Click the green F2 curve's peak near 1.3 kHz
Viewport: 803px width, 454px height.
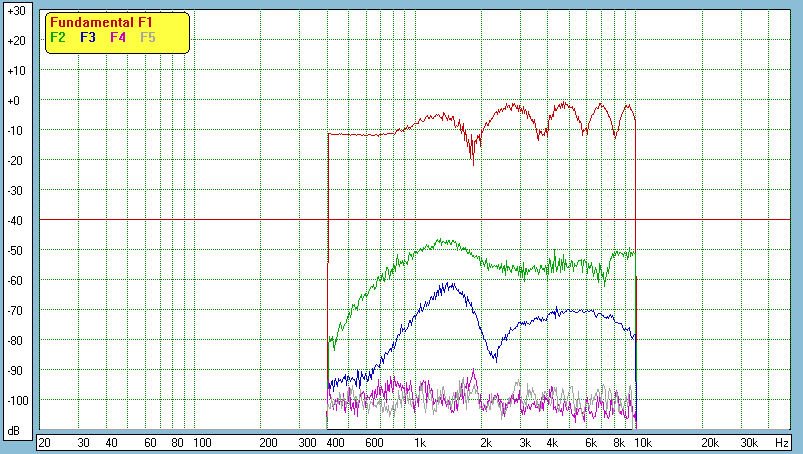tap(444, 241)
